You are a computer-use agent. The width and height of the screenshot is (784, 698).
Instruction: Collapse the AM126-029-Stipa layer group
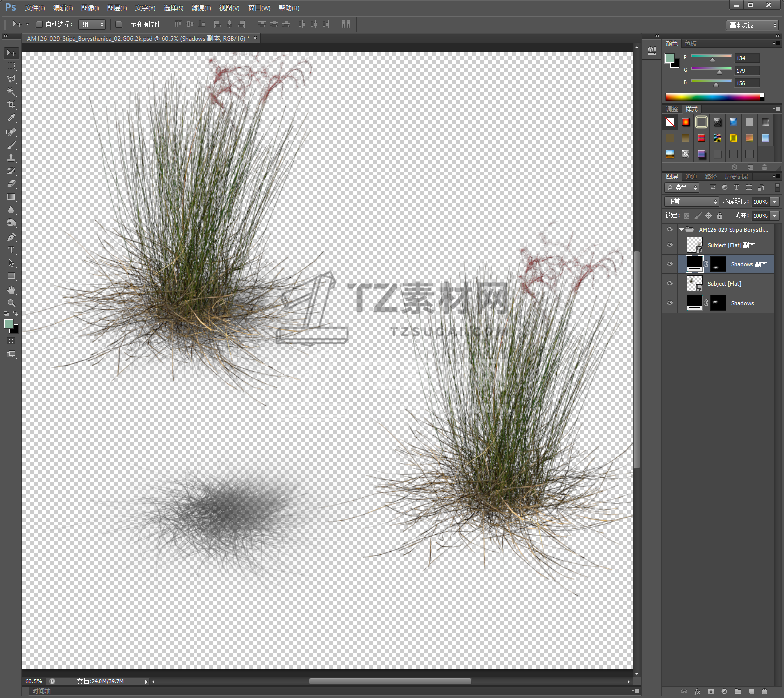click(x=681, y=230)
